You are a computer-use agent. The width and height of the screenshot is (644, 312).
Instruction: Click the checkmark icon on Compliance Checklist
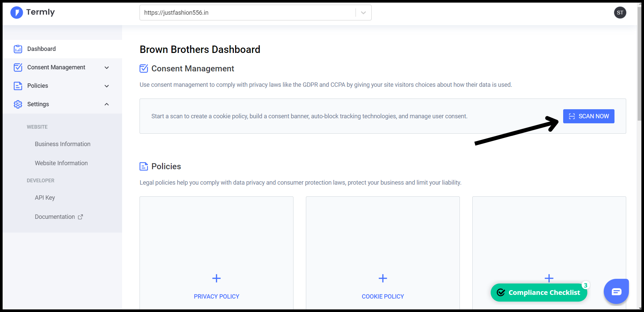point(501,293)
